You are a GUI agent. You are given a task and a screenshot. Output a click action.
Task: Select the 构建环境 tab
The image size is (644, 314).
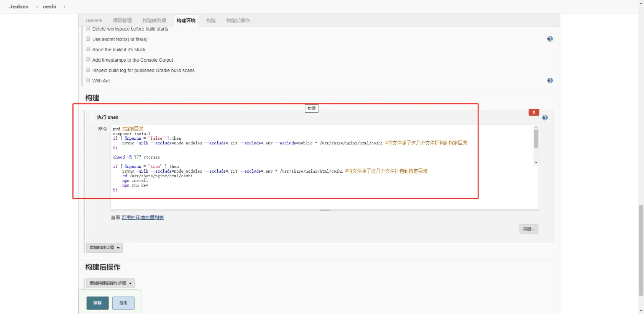pos(186,21)
